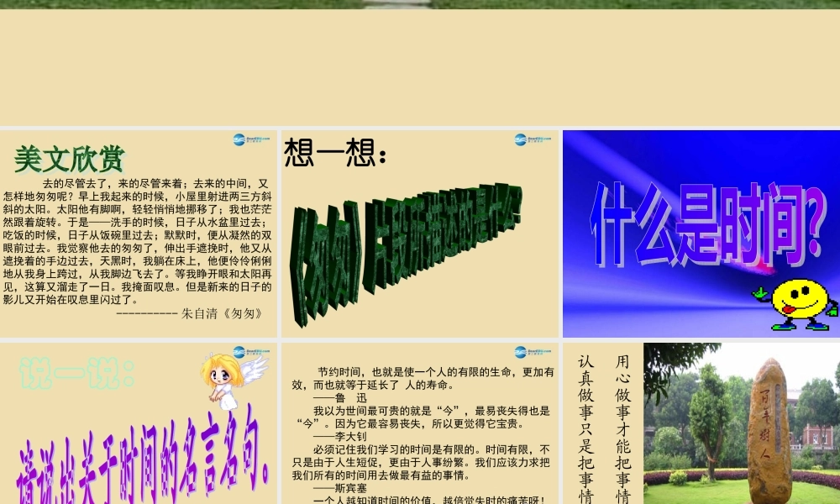Click the sentence 必须记住我们学习的时间是有限的
Image resolution: width=840 pixels, height=504 pixels.
pos(396,449)
